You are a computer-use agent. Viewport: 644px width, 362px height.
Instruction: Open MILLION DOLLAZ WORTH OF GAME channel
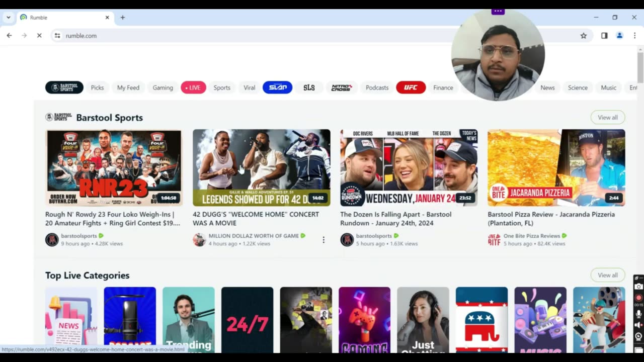click(x=254, y=236)
